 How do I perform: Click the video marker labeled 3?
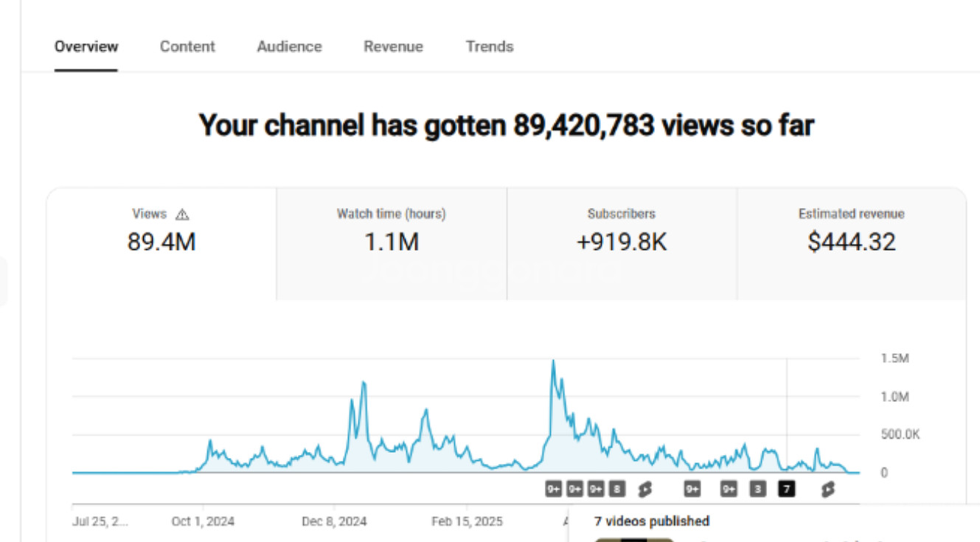tap(757, 488)
